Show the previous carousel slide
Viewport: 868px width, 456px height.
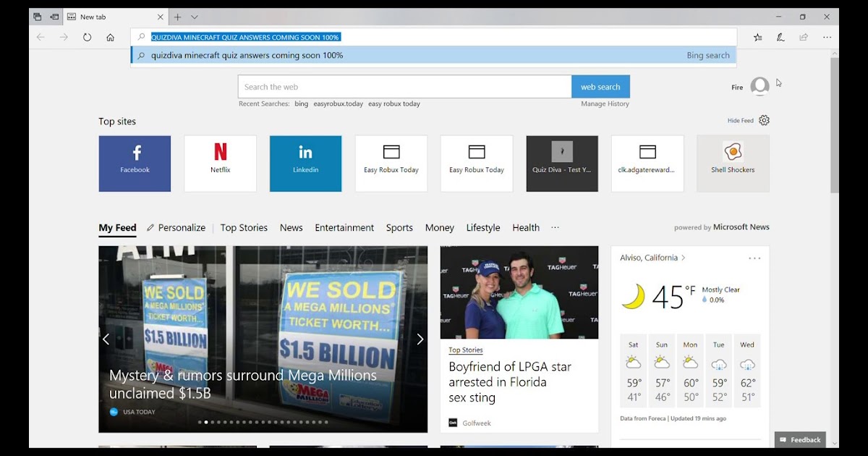(106, 339)
